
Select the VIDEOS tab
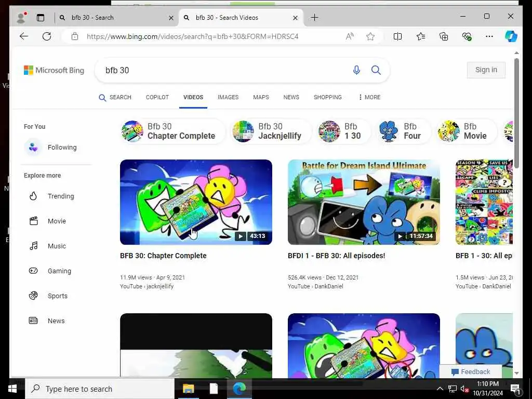193,97
